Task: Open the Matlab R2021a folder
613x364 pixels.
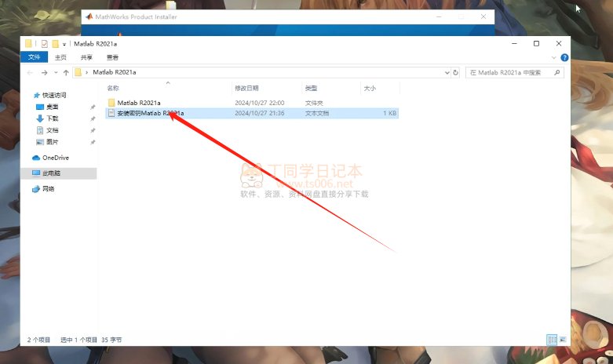Action: (x=139, y=103)
